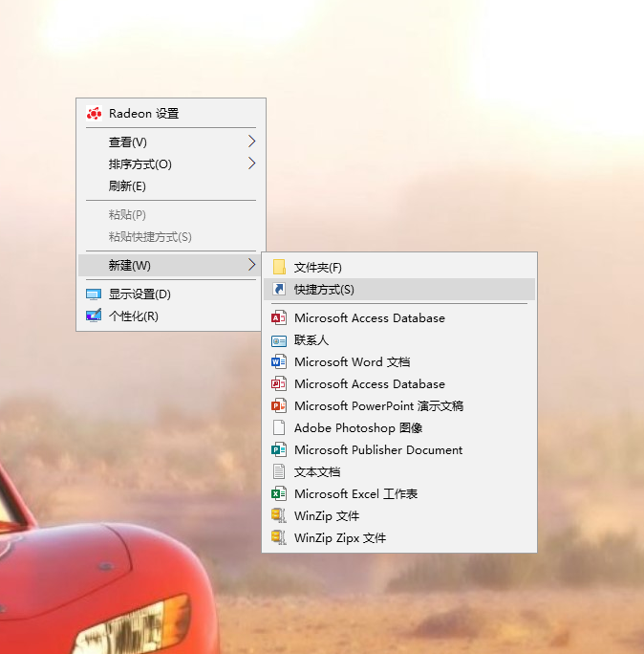This screenshot has height=654, width=644.
Task: Expand the 查看(V) submenu arrow
Action: [x=251, y=142]
